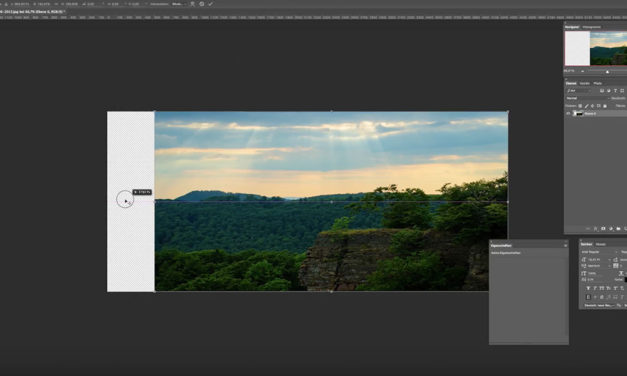This screenshot has height=376, width=627.
Task: Lock all on Ebene 0
Action: coord(605,106)
